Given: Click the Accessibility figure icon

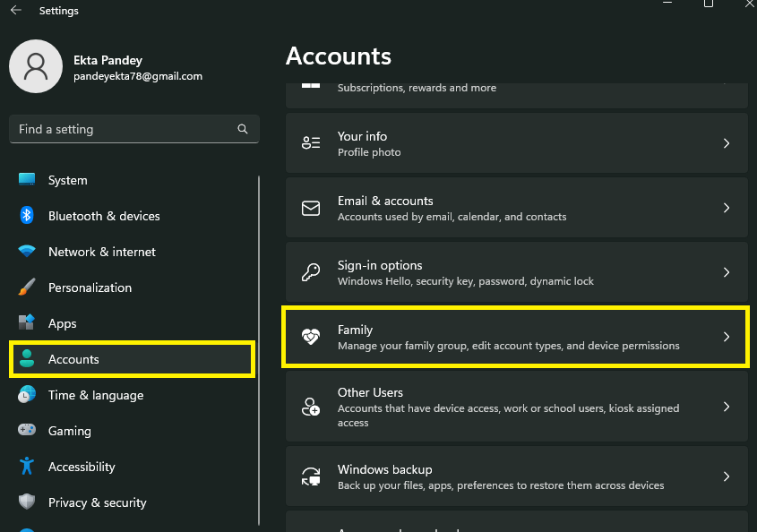Looking at the screenshot, I should coord(27,467).
